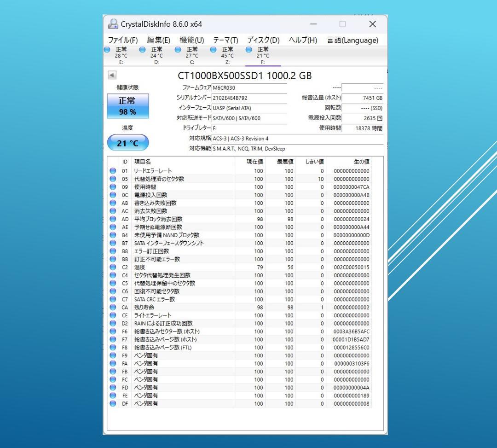Click the status icon of 電源投入回数 row 0C
The image size is (497, 448).
pos(113,195)
